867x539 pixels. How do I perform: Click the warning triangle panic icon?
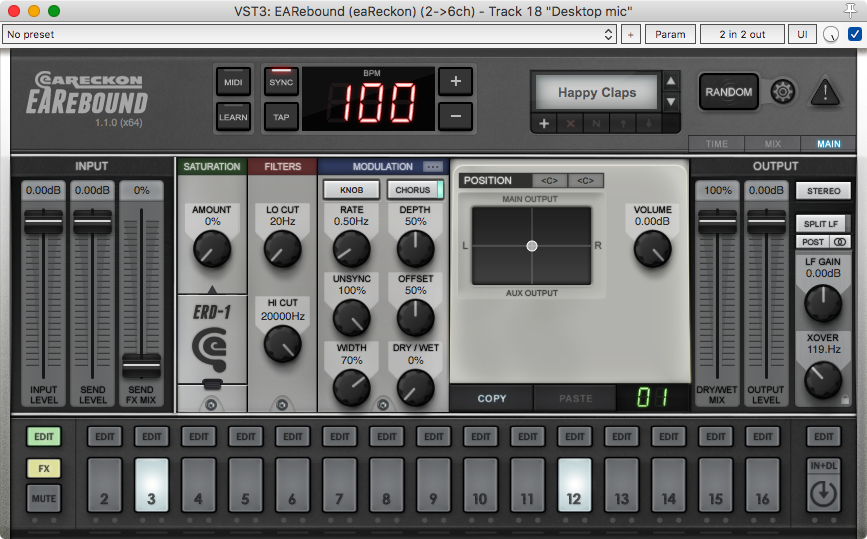point(825,92)
